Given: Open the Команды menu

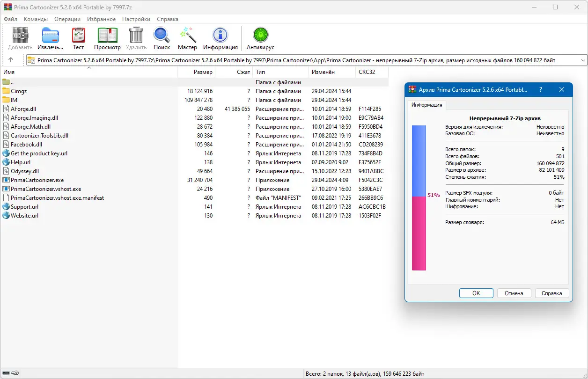Looking at the screenshot, I should [36, 19].
